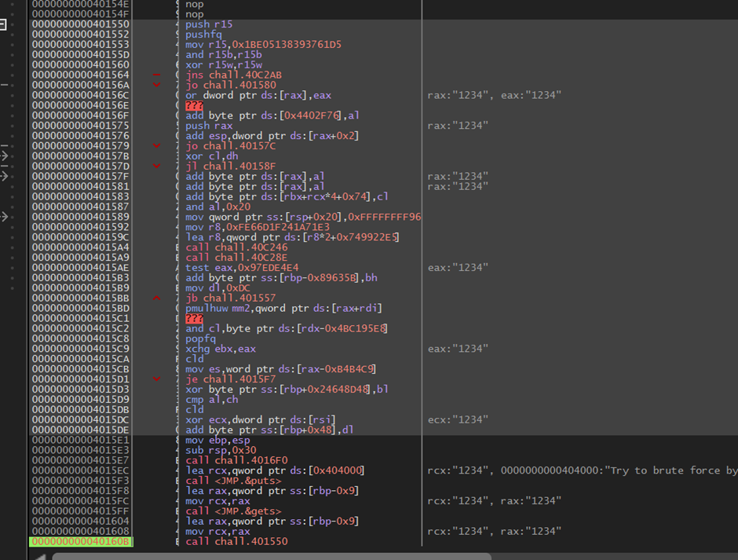Image resolution: width=738 pixels, height=560 pixels.
Task: Click the 'jo chall.401580' jump instruction
Action: click(x=231, y=86)
